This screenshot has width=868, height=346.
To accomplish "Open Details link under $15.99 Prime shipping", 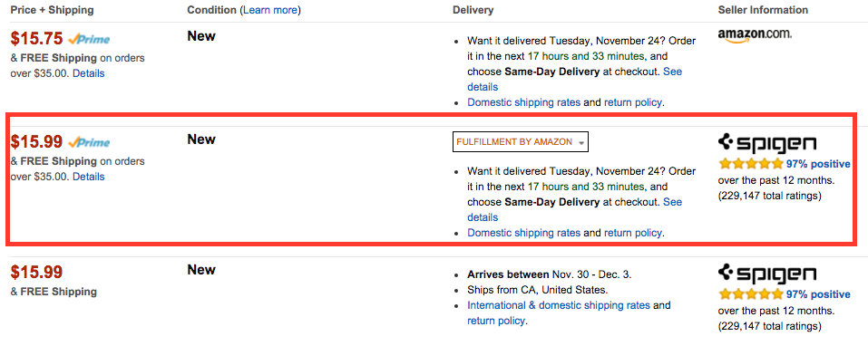I will click(x=89, y=177).
